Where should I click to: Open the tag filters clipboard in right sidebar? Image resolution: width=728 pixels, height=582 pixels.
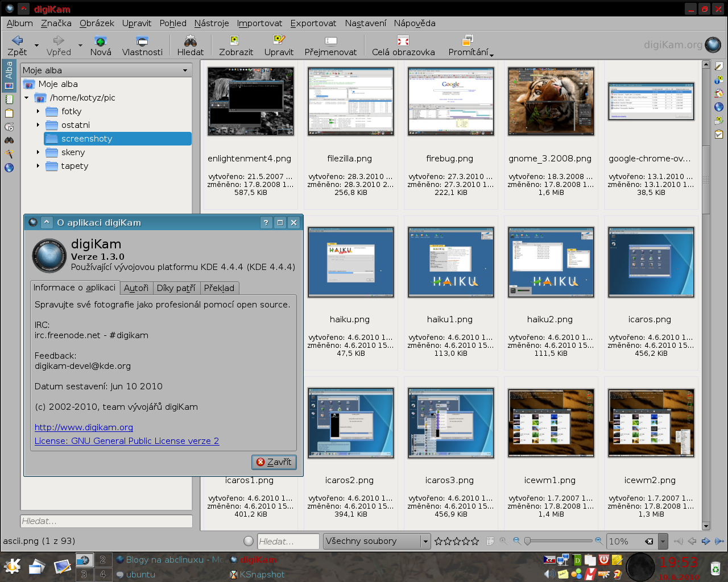tap(719, 134)
